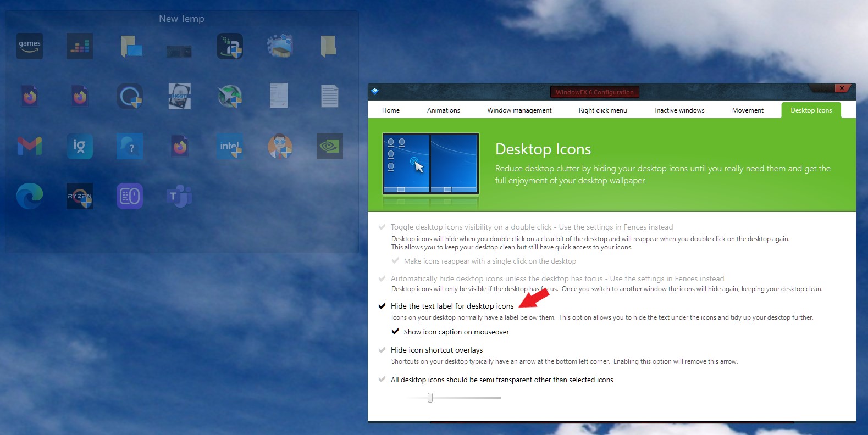The image size is (868, 435).
Task: Launch the Intel icon with shield
Action: click(230, 146)
